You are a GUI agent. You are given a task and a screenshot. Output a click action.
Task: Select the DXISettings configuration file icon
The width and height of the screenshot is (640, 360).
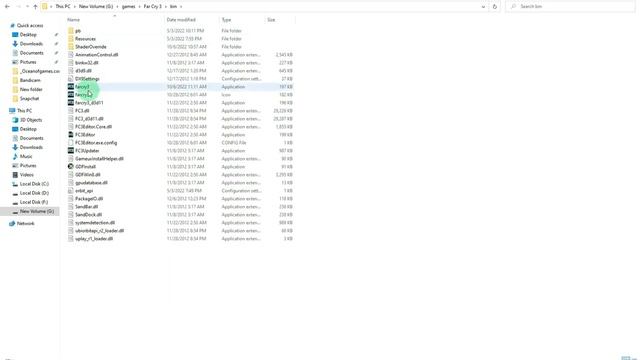(x=71, y=79)
